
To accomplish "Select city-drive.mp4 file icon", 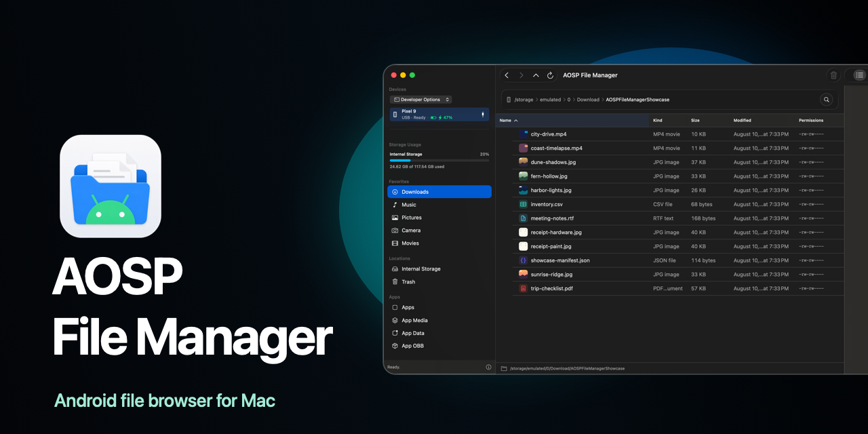I will click(x=524, y=134).
